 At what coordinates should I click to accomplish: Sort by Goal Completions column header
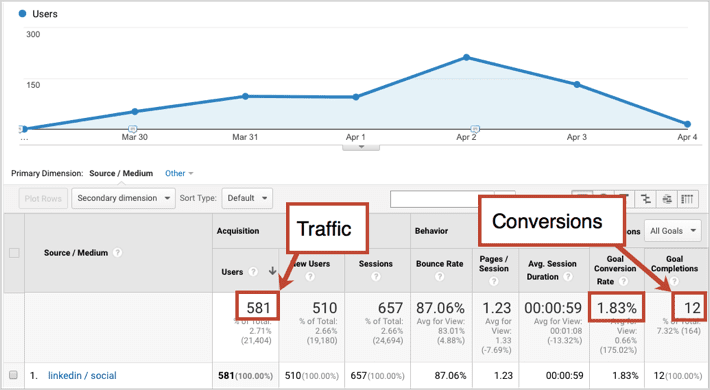click(x=675, y=264)
